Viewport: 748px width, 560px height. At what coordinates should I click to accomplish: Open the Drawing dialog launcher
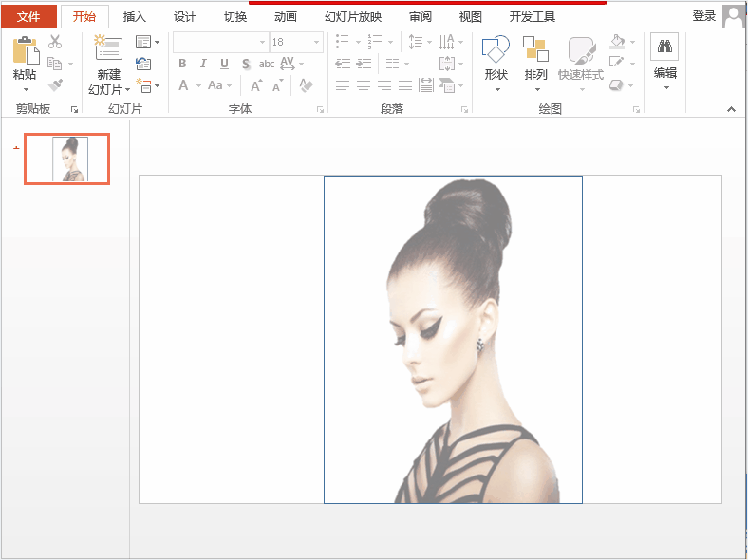point(636,110)
